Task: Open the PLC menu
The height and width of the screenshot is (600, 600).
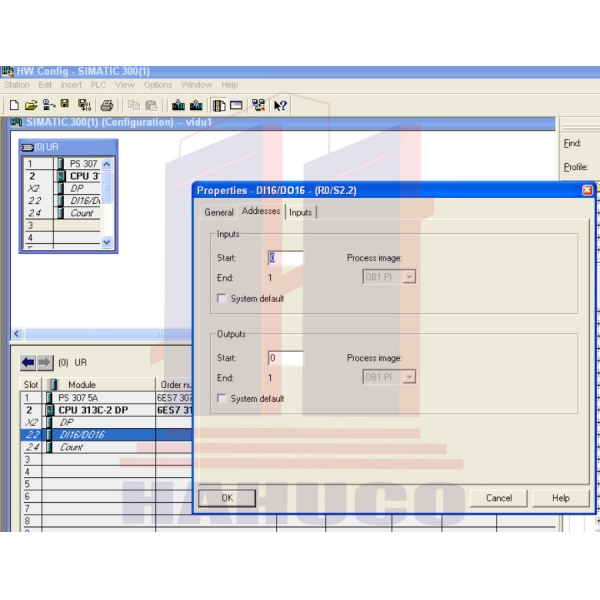Action: pyautogui.click(x=98, y=85)
